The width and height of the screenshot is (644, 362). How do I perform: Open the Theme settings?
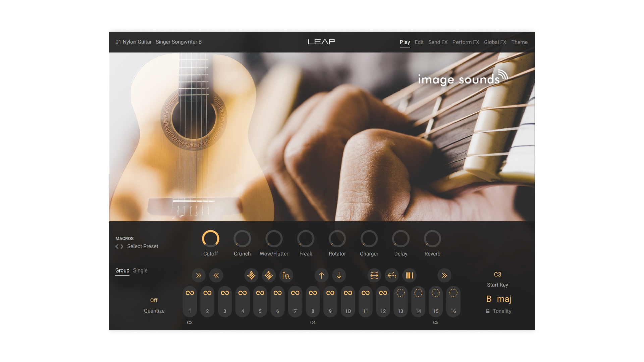519,42
